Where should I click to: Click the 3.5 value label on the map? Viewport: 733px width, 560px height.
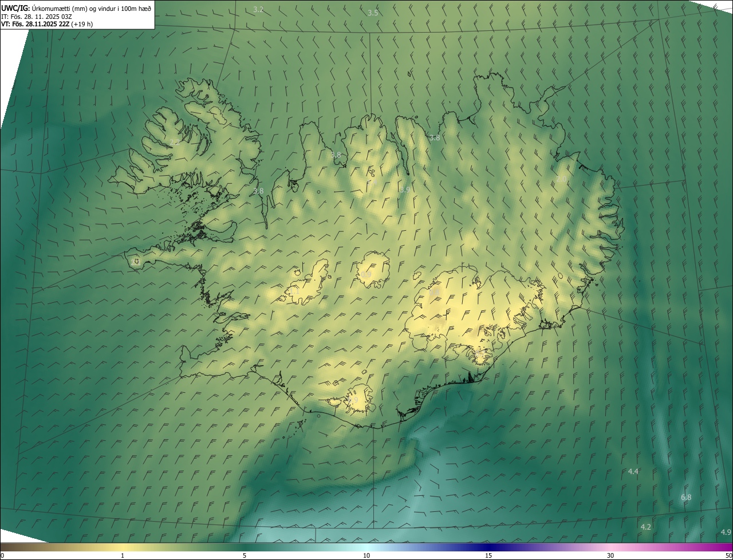click(373, 13)
